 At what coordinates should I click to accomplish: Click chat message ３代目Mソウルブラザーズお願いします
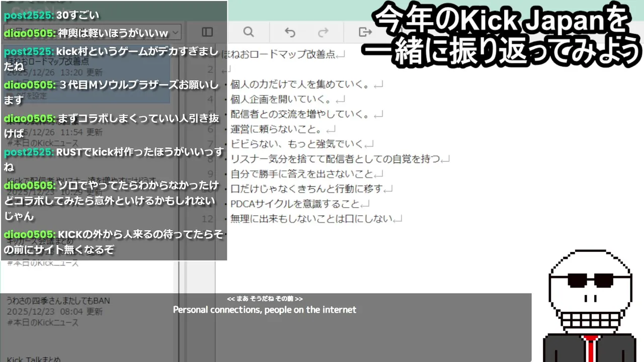(x=111, y=93)
